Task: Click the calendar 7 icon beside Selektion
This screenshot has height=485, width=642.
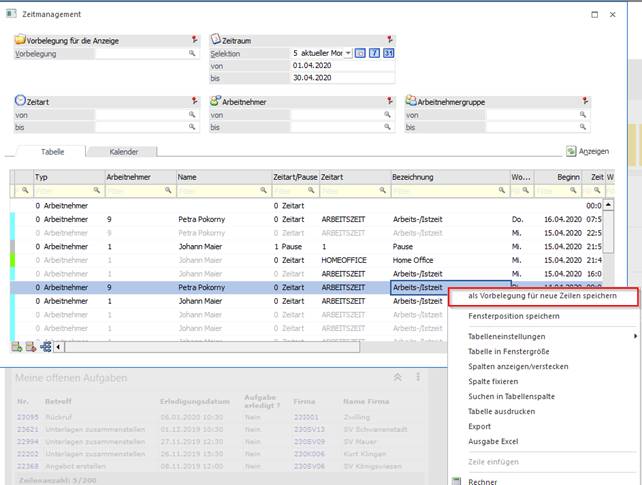Action: point(375,52)
